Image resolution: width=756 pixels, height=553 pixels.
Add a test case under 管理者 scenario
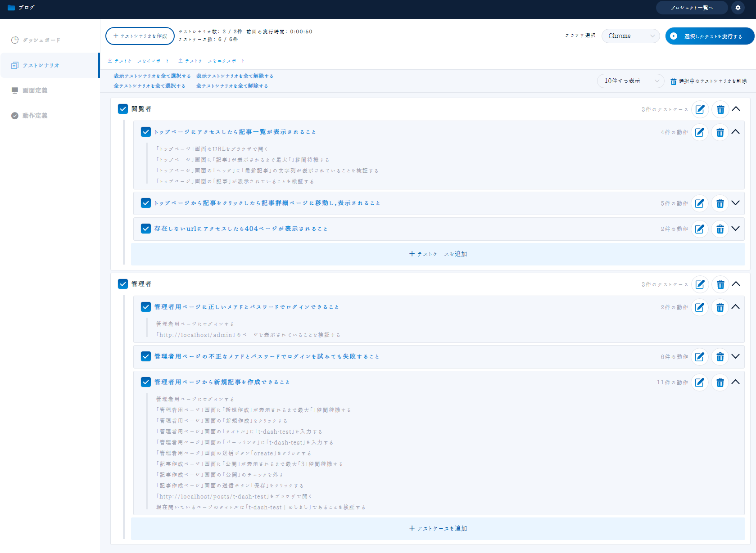point(438,528)
